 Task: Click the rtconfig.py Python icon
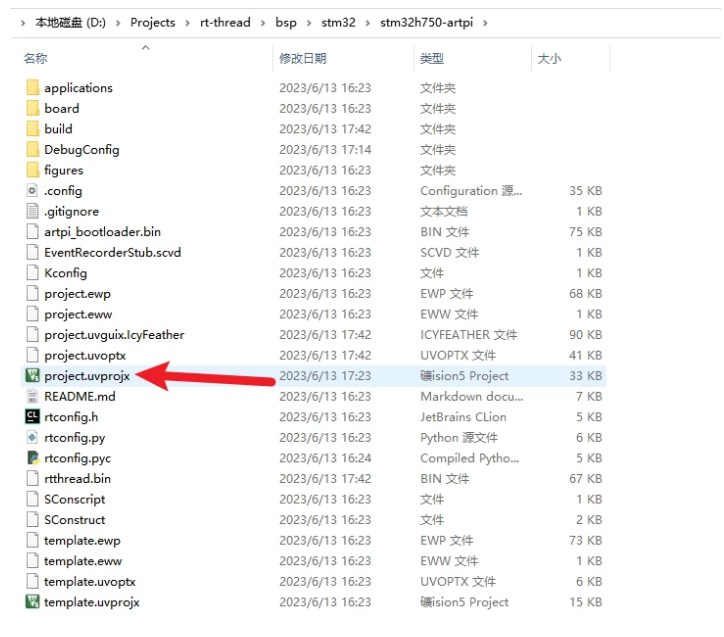32,438
